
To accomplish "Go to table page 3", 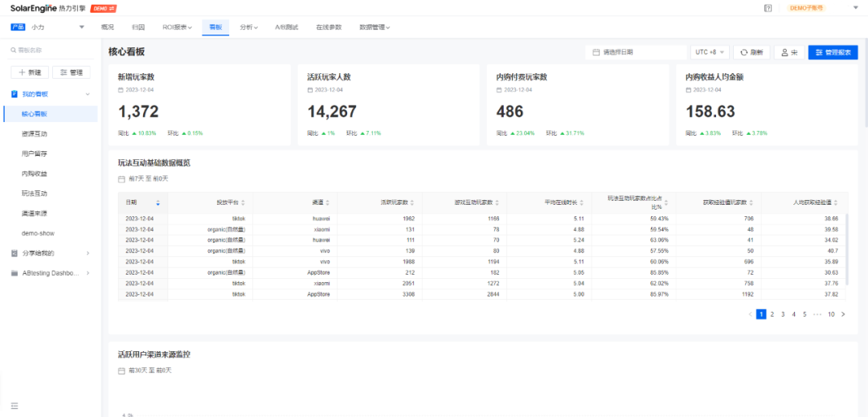I will click(783, 314).
